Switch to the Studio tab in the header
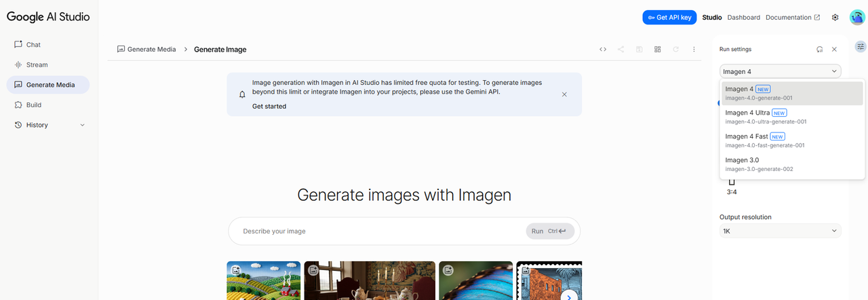Image resolution: width=868 pixels, height=300 pixels. point(712,18)
